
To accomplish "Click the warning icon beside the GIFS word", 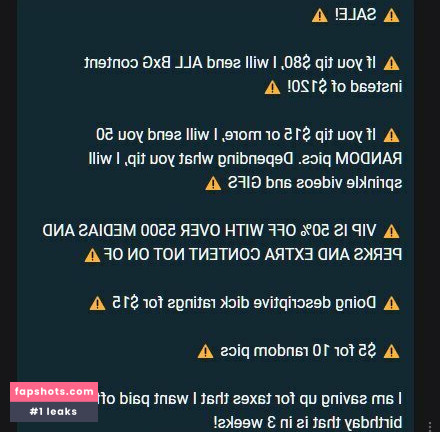I will [x=213, y=183].
